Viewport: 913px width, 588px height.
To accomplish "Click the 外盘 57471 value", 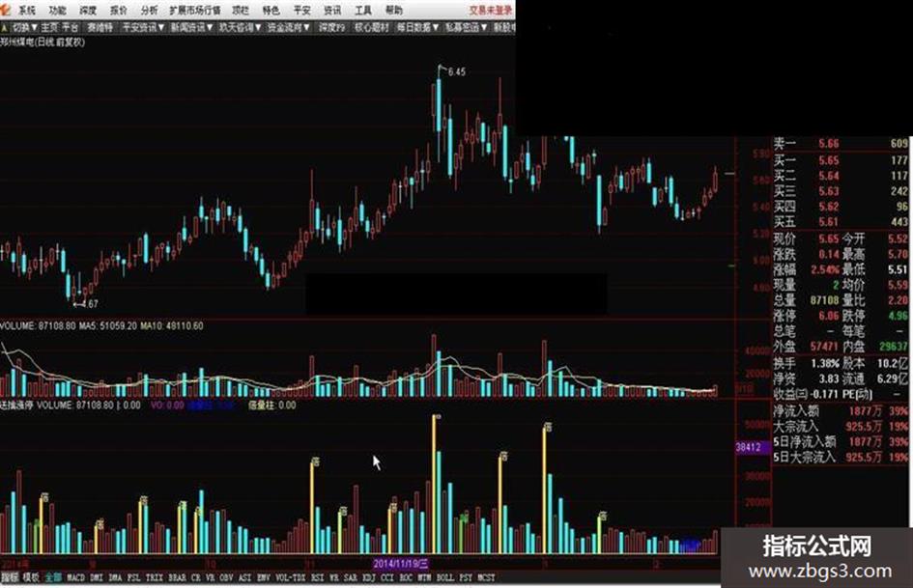I will click(x=824, y=347).
